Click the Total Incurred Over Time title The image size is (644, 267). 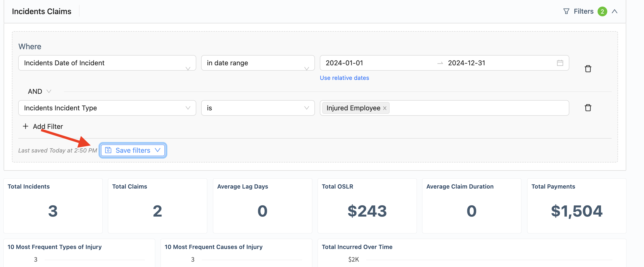click(357, 247)
